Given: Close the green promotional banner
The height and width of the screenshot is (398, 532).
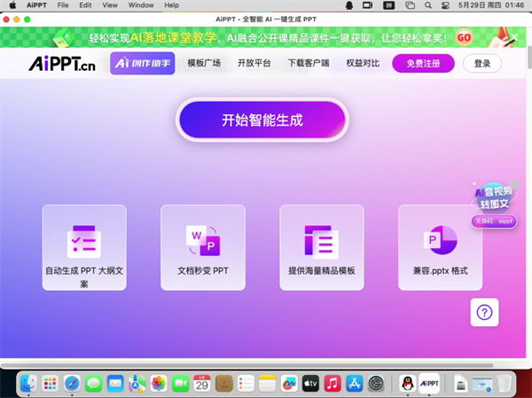Looking at the screenshot, I should tap(514, 37).
